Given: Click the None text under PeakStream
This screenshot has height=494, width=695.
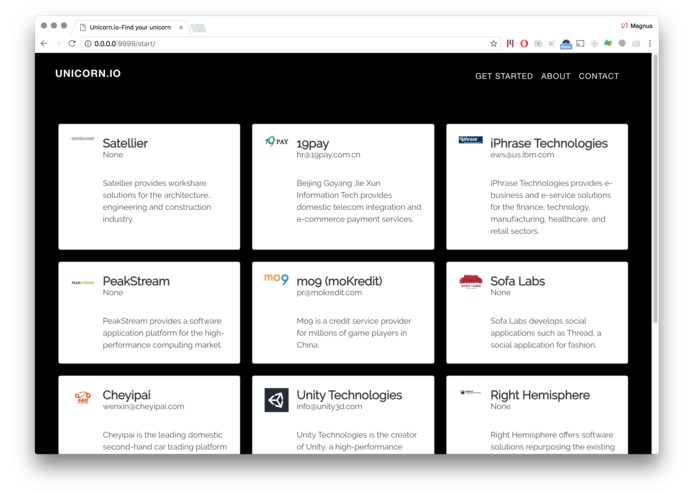Looking at the screenshot, I should coord(113,293).
